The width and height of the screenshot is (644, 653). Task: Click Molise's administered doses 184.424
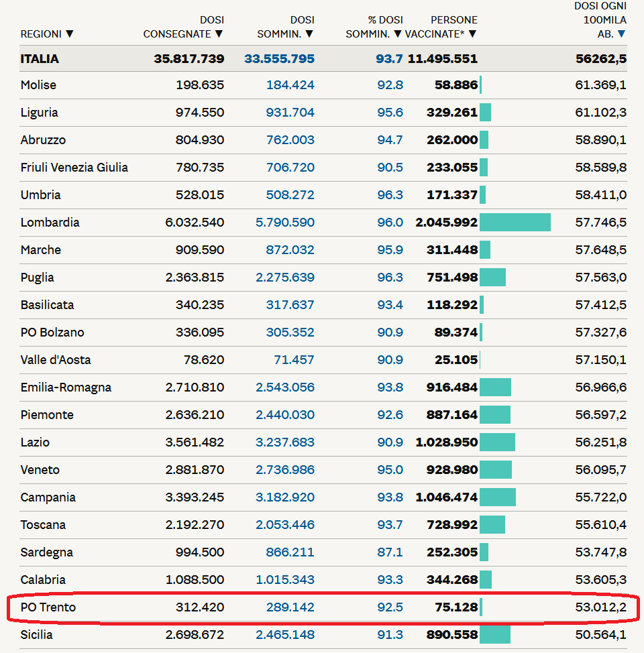[x=290, y=85]
